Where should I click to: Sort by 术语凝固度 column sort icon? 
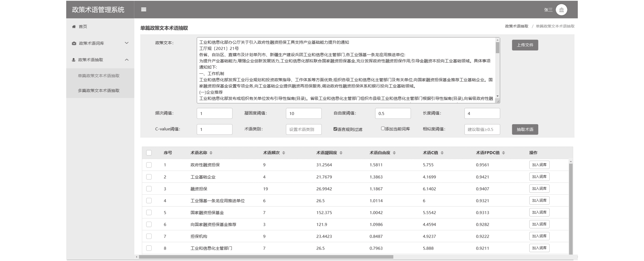click(341, 153)
